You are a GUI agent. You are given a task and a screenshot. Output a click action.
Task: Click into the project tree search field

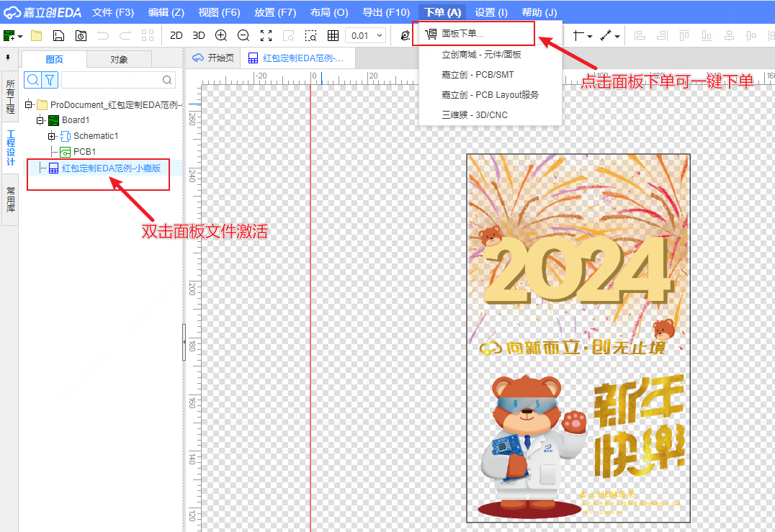click(x=118, y=79)
